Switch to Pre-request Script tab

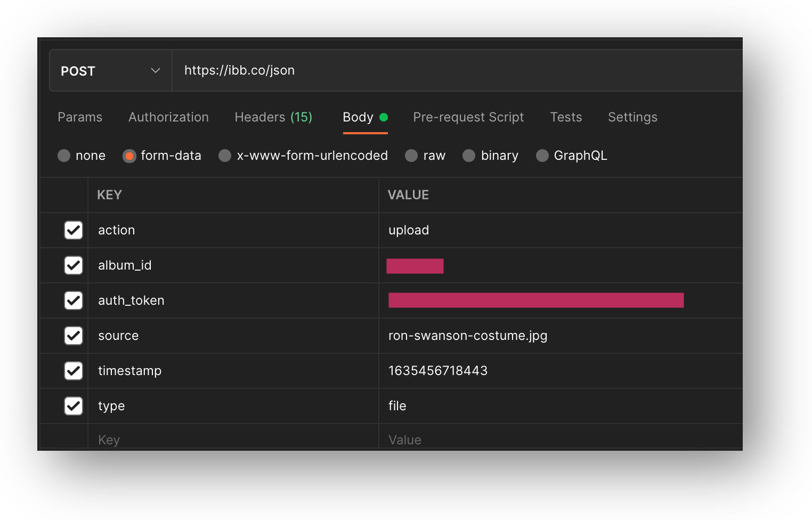coord(468,117)
